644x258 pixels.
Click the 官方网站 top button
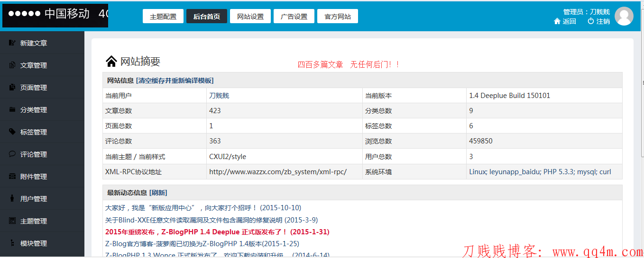pyautogui.click(x=338, y=16)
